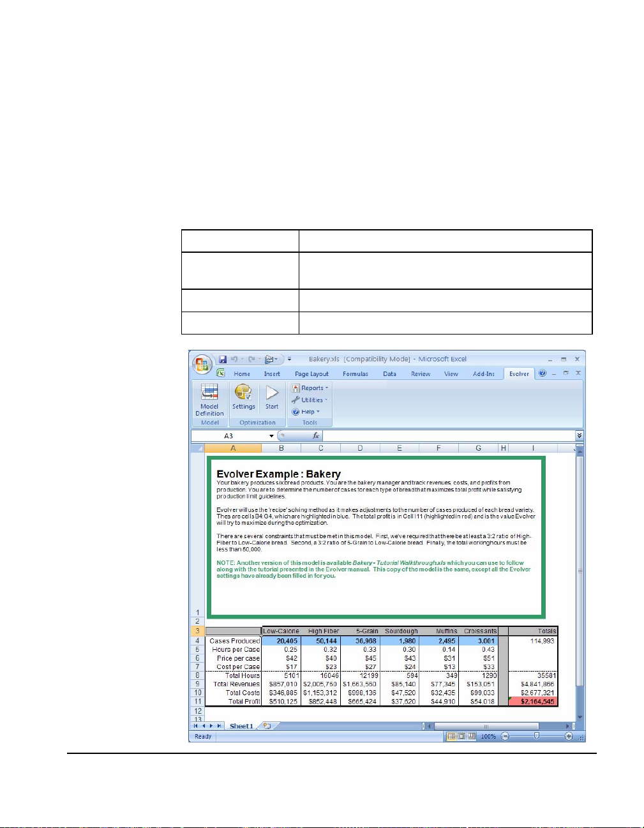Select row 11 header

tap(198, 702)
